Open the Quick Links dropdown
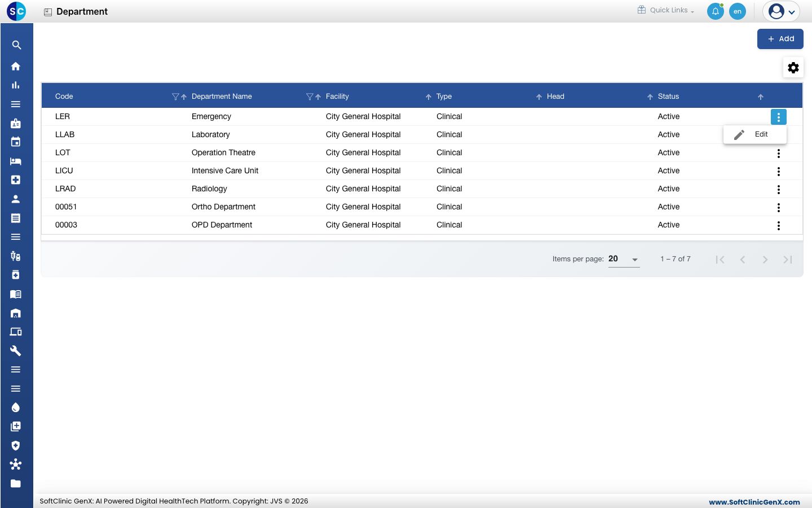The image size is (812, 508). (666, 10)
